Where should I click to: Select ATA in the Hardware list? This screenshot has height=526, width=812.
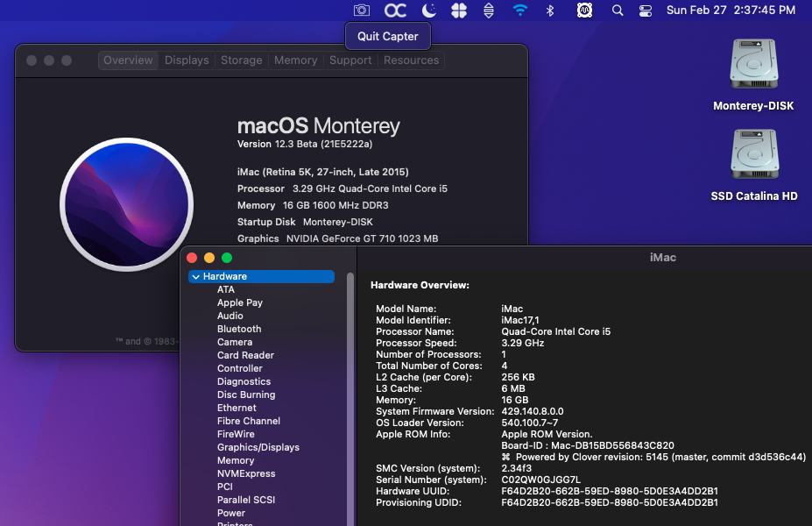[x=226, y=289]
